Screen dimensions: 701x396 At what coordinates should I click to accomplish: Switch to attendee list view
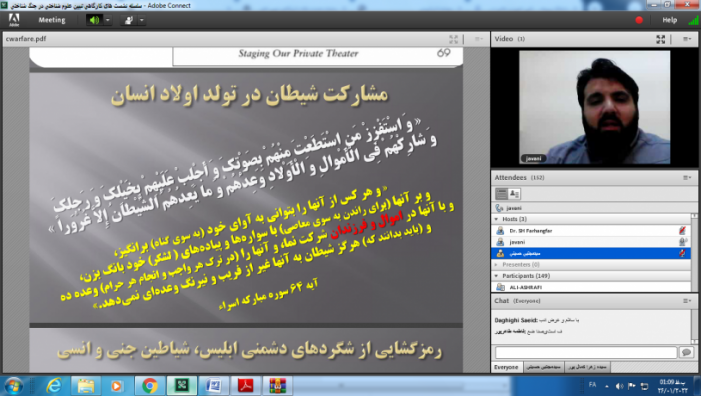[502, 194]
